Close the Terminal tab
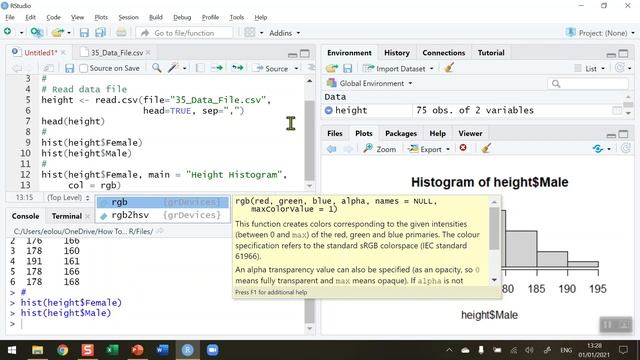Viewport: 640px width, 360px height. pos(87,216)
